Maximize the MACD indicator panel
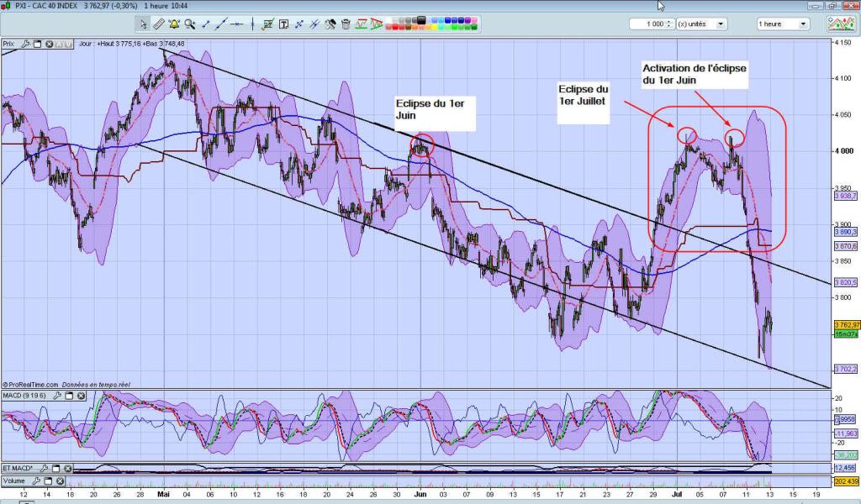This screenshot has height=504, width=861. click(x=69, y=396)
